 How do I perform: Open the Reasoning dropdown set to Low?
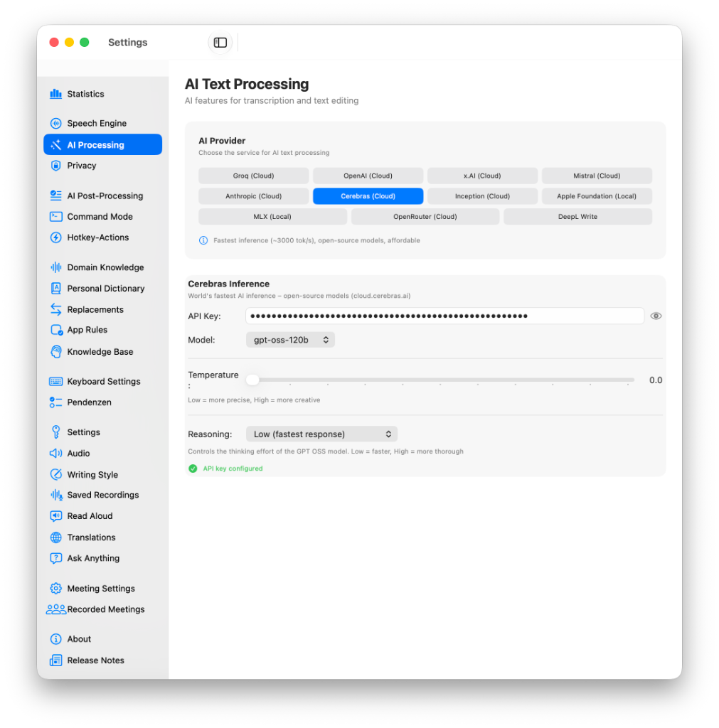click(322, 434)
